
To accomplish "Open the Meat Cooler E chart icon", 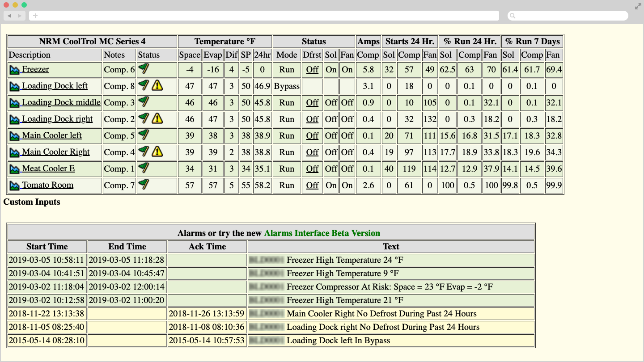I will click(x=15, y=169).
